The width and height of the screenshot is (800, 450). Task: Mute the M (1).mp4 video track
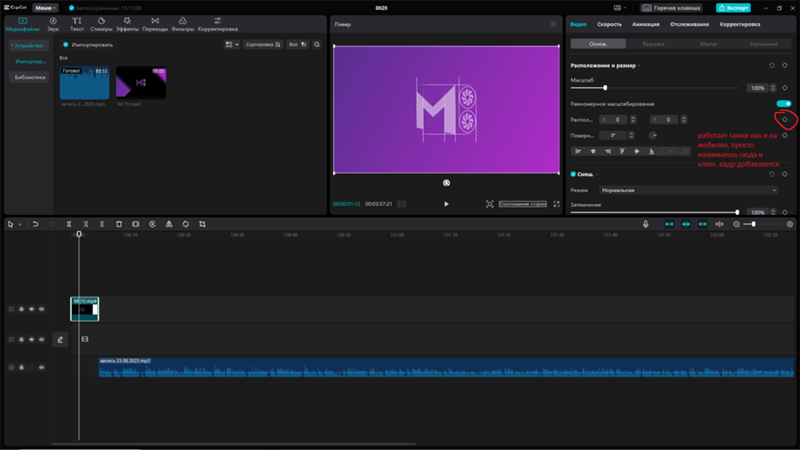(x=41, y=309)
